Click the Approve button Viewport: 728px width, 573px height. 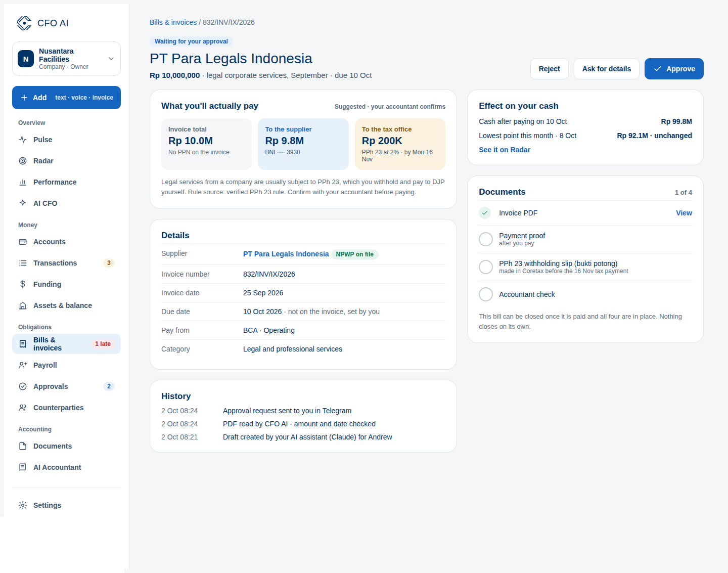[x=674, y=69]
